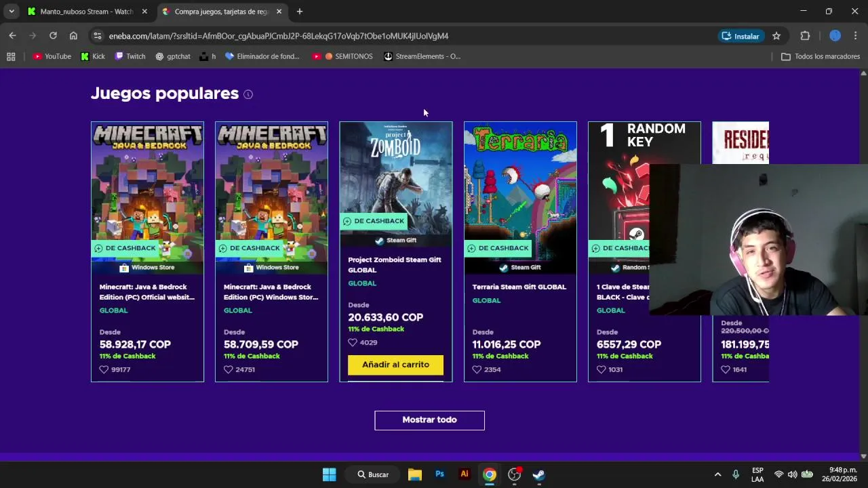Like the Minecraft Official website card heart icon
This screenshot has width=868, height=488.
tap(104, 370)
